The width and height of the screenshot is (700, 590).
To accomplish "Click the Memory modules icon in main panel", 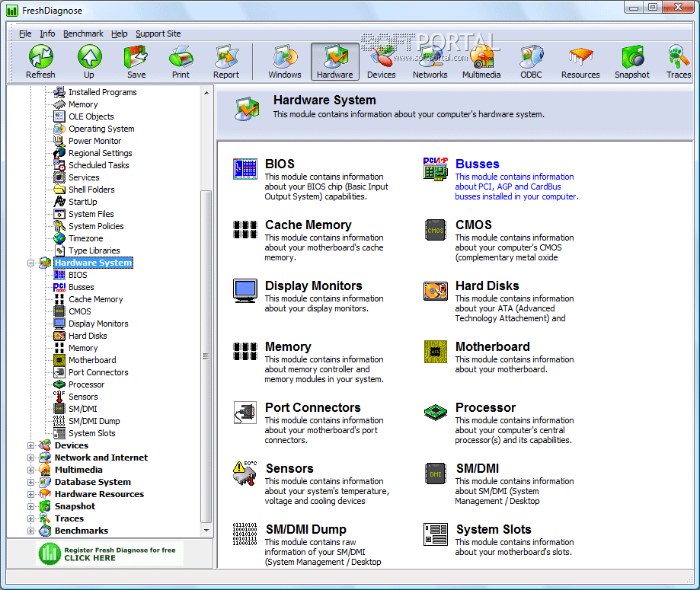I will point(245,351).
